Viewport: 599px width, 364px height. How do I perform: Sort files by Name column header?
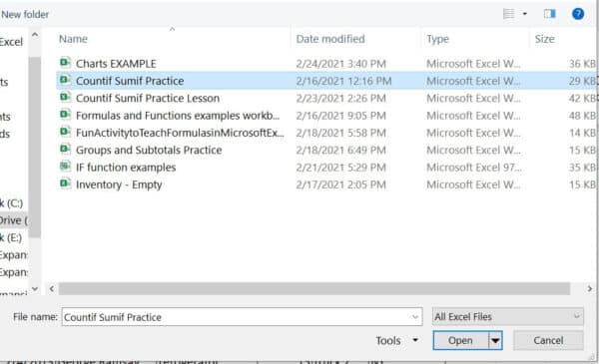point(73,39)
